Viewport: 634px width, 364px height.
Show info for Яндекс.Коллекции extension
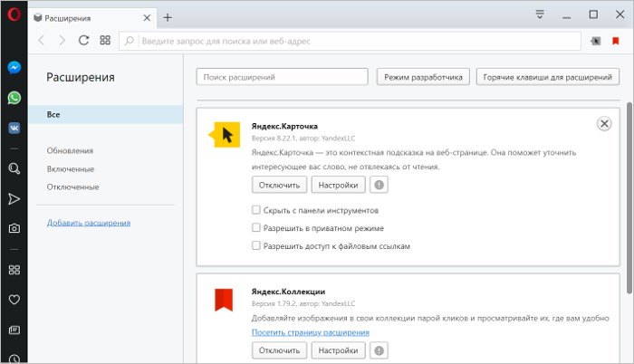pyautogui.click(x=379, y=350)
